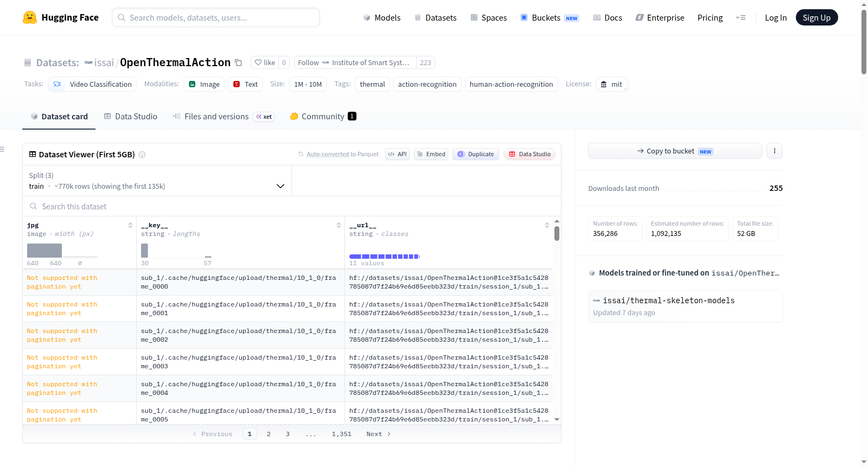Viewport: 868px width, 467px height.
Task: Click the __url__ classes distribution bar
Action: (385, 256)
